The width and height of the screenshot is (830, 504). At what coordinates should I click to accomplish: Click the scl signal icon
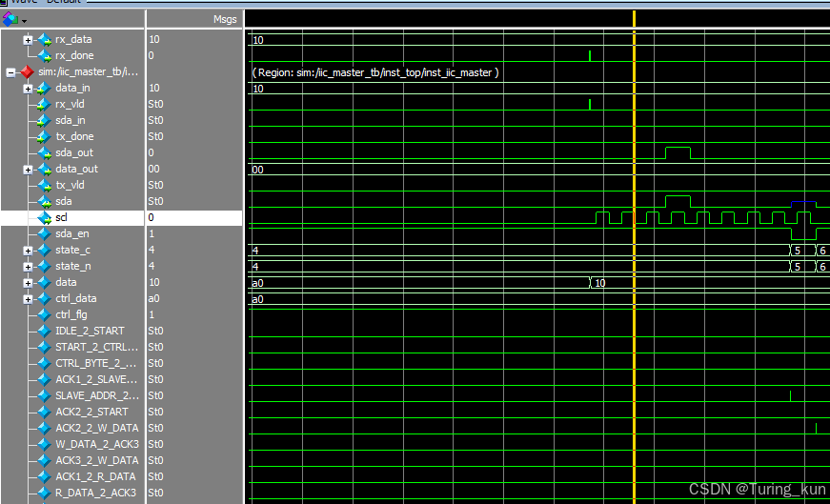coord(45,217)
